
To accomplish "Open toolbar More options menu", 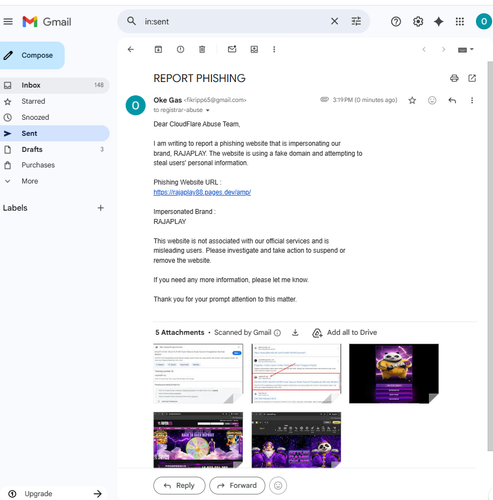I will (x=274, y=49).
